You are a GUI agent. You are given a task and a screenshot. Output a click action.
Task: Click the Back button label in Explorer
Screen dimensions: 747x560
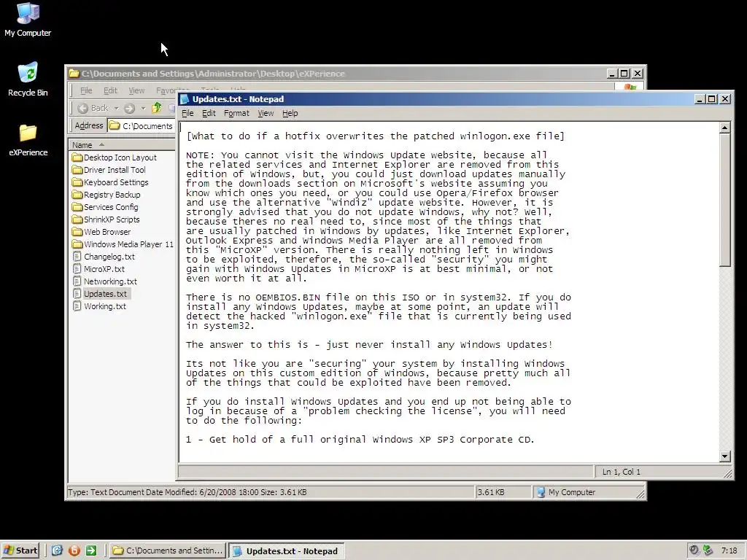tap(99, 108)
